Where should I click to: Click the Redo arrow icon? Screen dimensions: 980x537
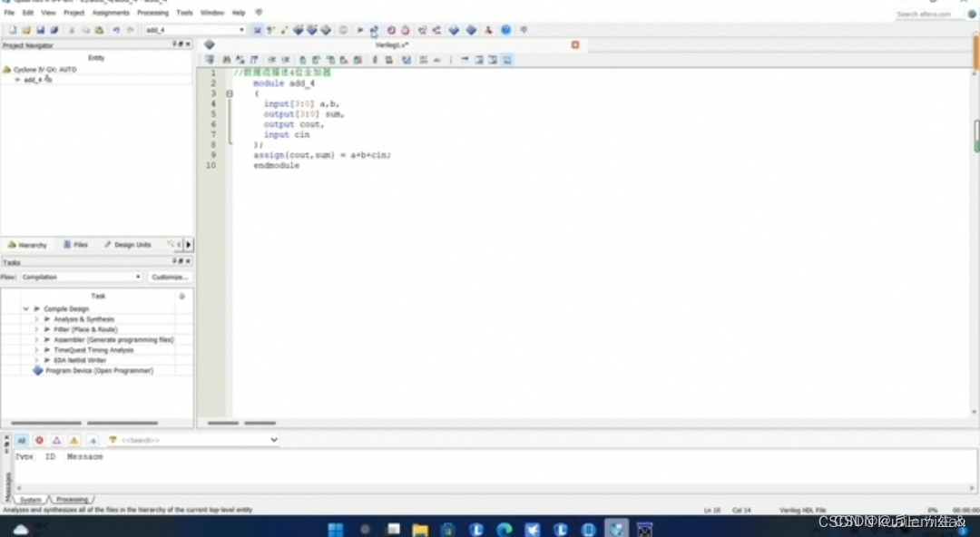130,30
